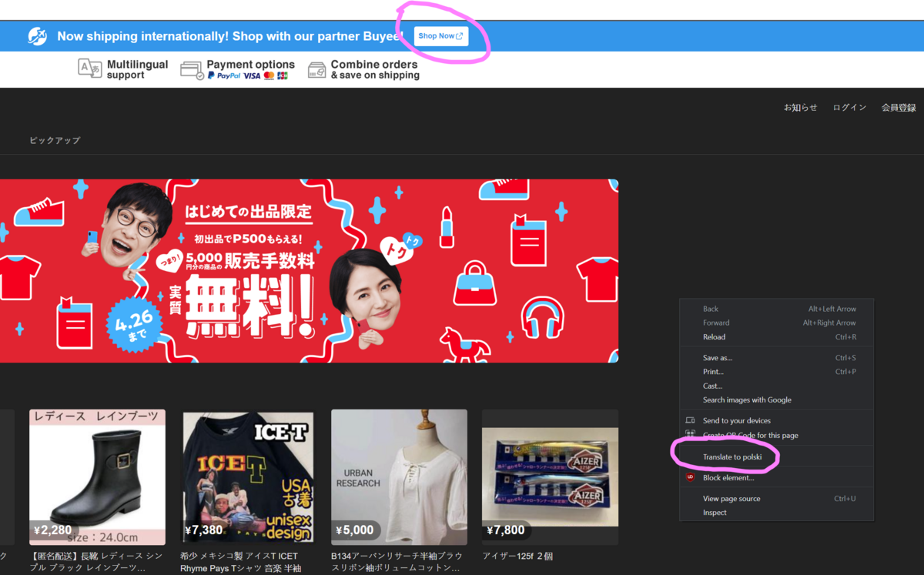This screenshot has height=575, width=924.
Task: Click the ¥5,000 price on the blouse
Action: click(355, 530)
